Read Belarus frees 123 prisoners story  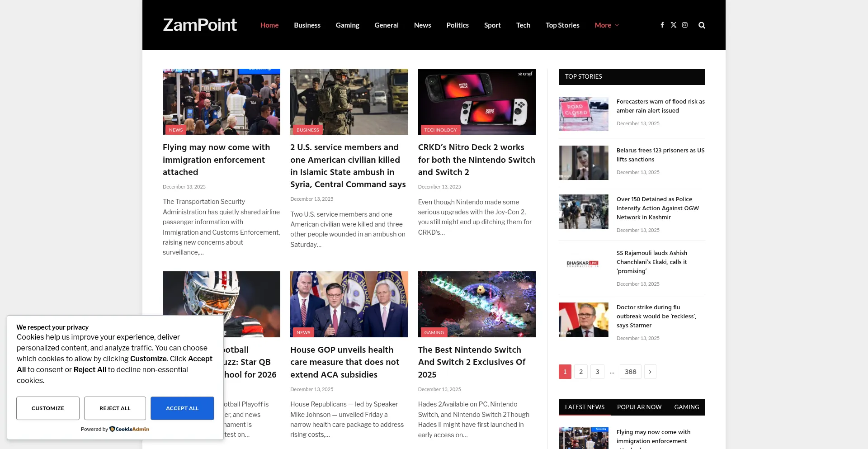point(660,155)
